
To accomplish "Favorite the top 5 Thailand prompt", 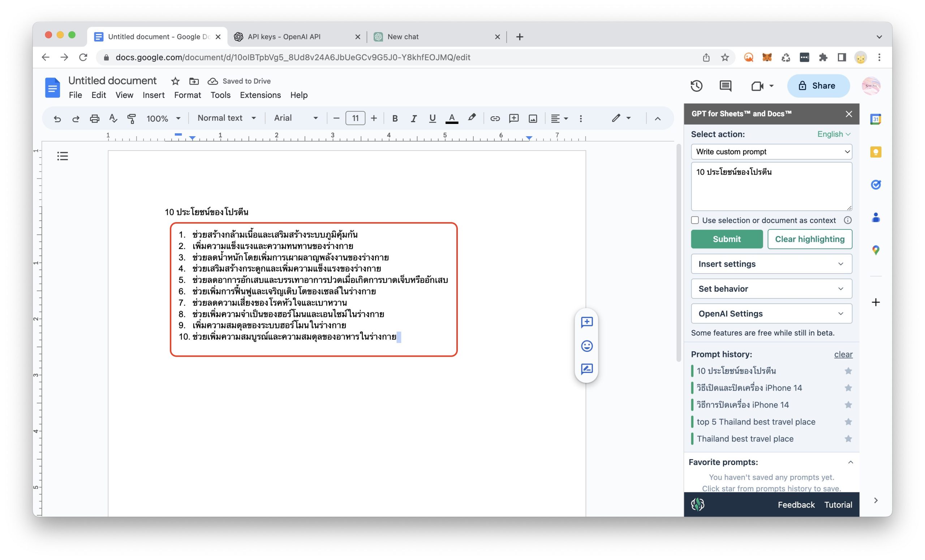I will click(848, 422).
